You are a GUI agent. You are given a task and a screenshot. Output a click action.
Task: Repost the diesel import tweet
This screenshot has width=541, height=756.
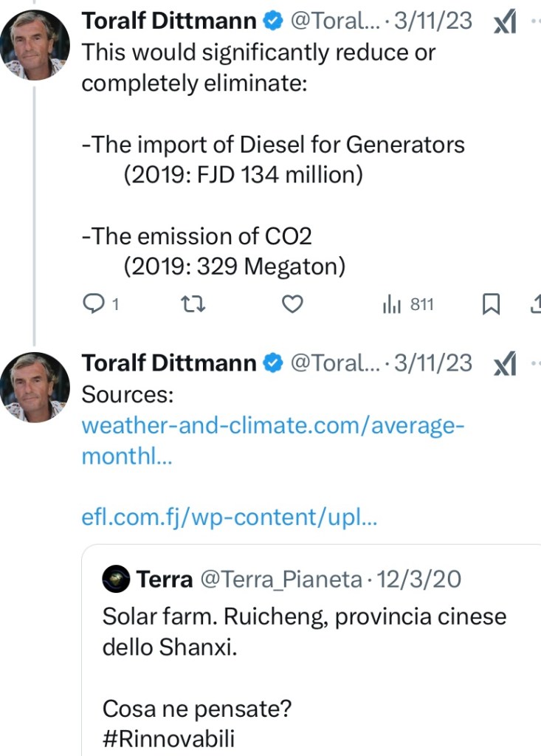click(x=193, y=304)
